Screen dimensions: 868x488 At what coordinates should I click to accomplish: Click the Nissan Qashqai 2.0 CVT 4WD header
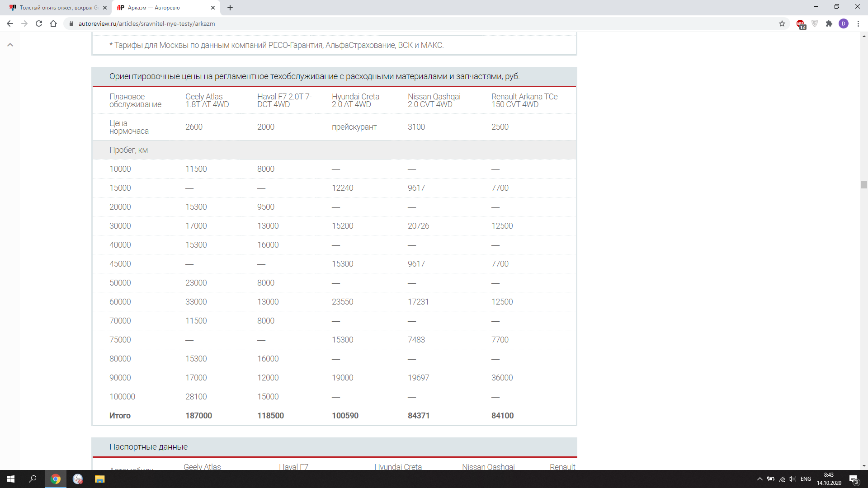[x=434, y=100]
